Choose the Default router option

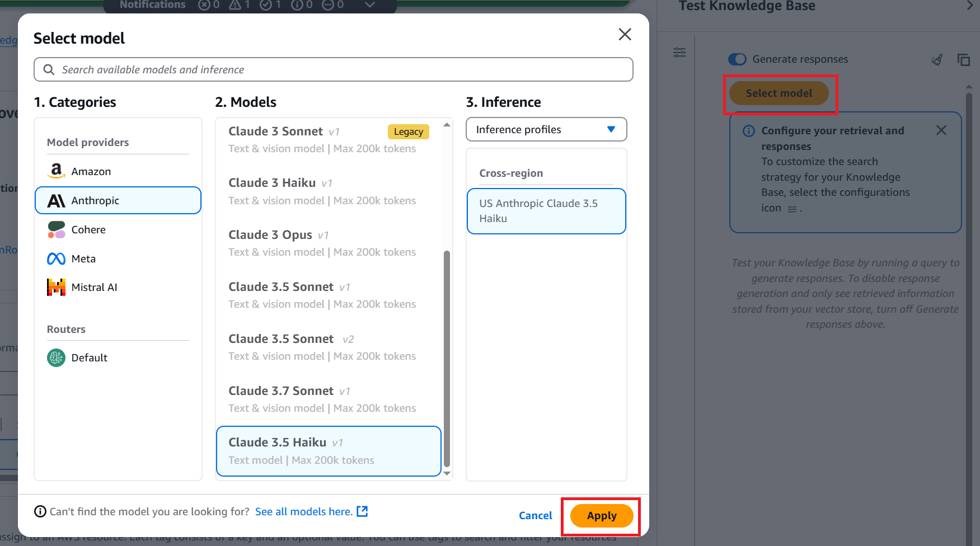pyautogui.click(x=118, y=357)
